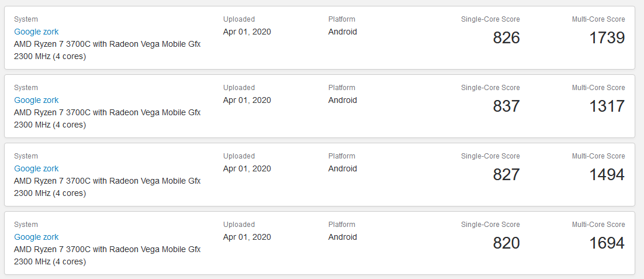Open Google zork link with single-core 820
The height and width of the screenshot is (279, 644).
coord(36,237)
